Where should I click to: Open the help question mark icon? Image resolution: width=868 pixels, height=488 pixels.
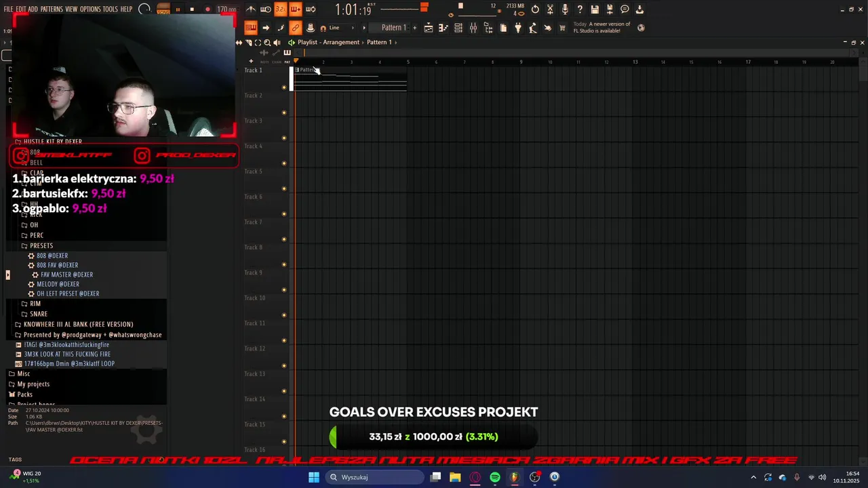coord(580,9)
